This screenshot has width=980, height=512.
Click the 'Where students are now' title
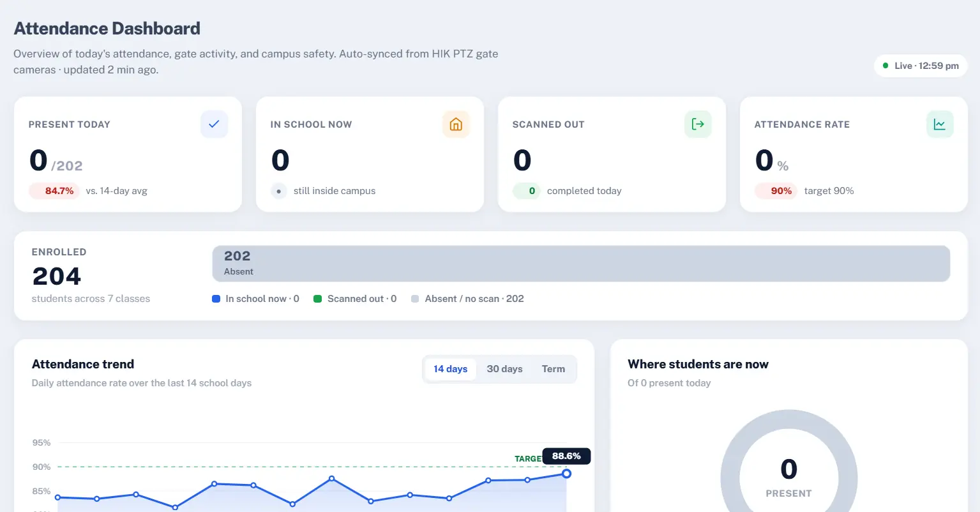(698, 364)
